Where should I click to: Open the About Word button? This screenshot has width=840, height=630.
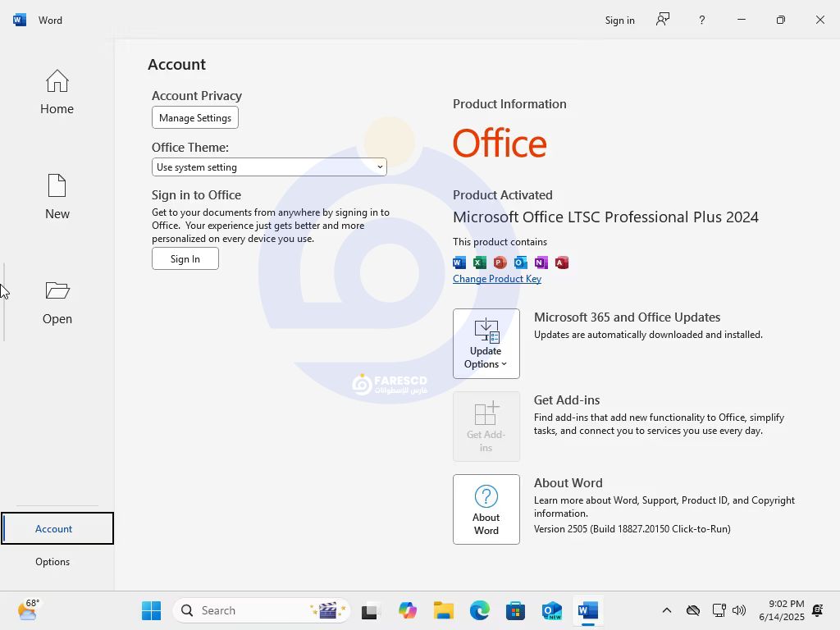486,509
